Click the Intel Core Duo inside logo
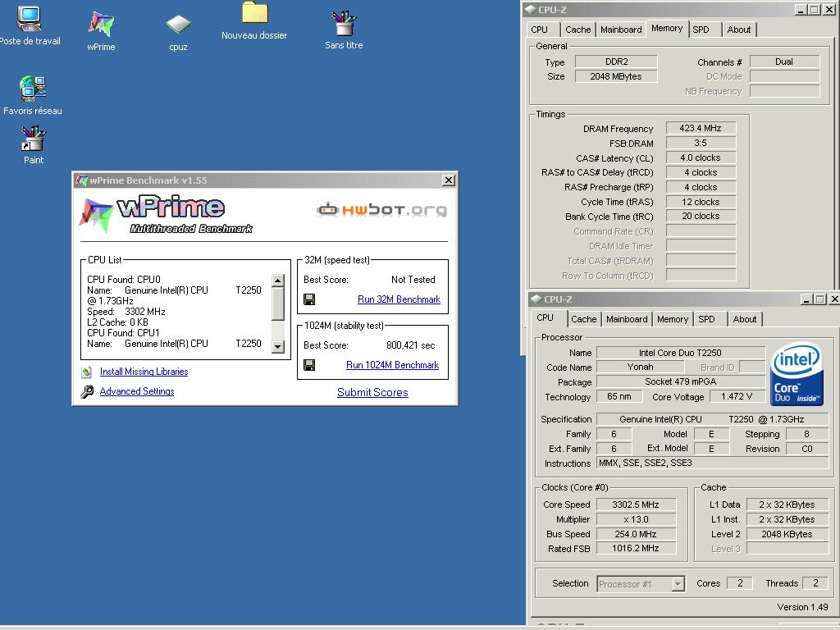 [796, 373]
